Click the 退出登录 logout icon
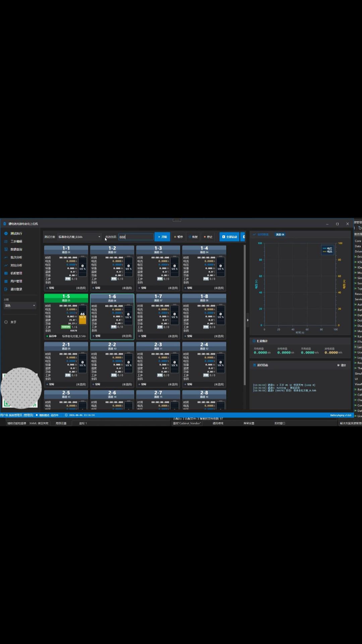 click(x=6, y=289)
